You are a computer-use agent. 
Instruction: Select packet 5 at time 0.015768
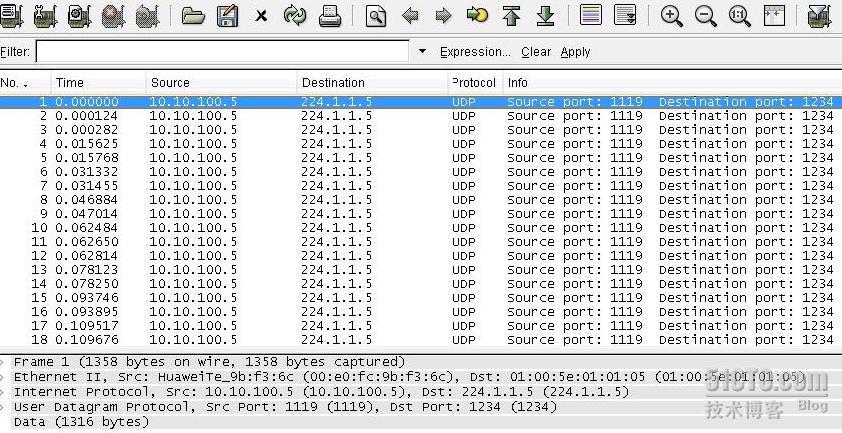coord(421,158)
